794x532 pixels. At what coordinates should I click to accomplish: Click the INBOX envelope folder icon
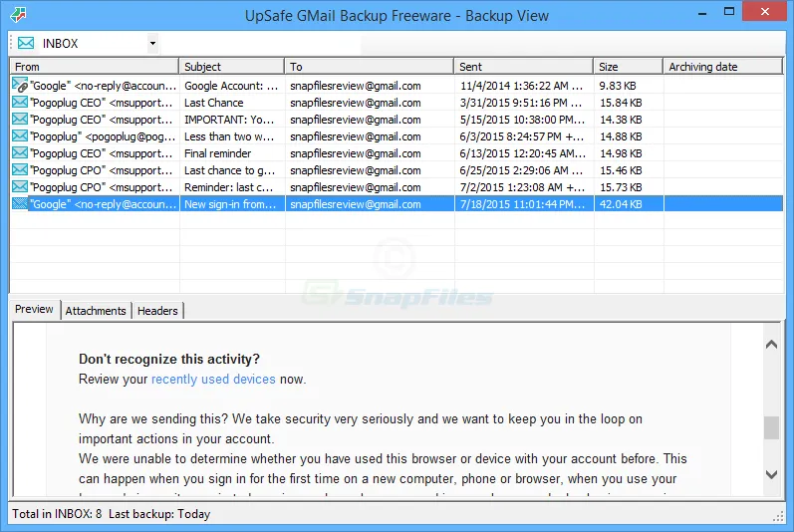(x=26, y=43)
